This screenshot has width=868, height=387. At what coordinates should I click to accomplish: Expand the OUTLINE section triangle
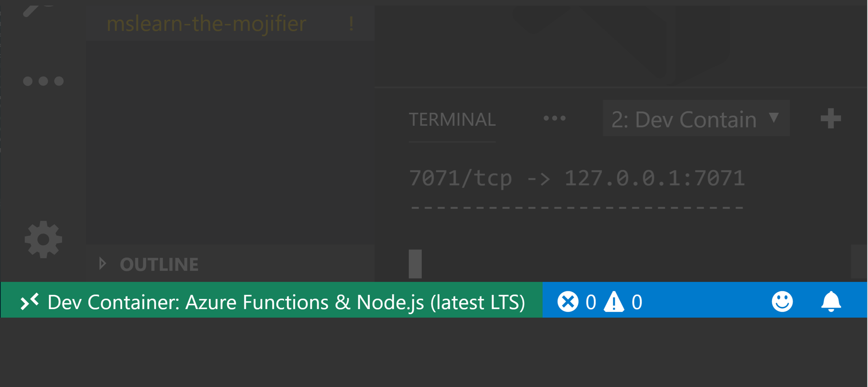102,263
